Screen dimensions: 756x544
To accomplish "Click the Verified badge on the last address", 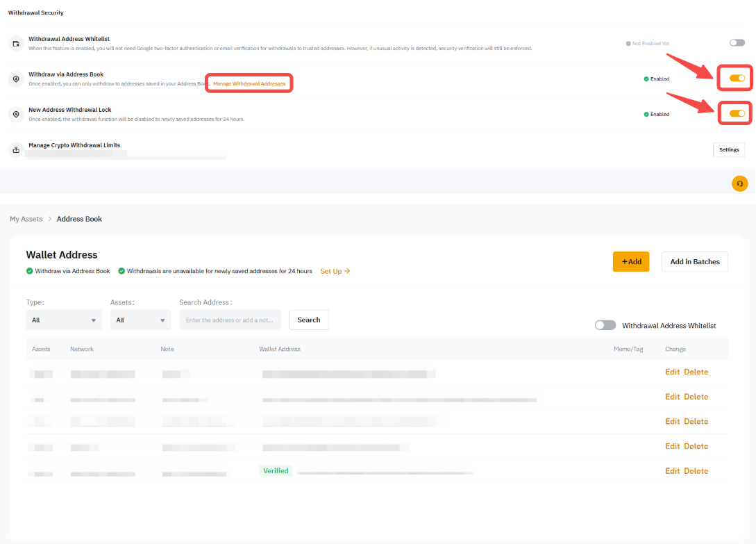I will coord(276,470).
